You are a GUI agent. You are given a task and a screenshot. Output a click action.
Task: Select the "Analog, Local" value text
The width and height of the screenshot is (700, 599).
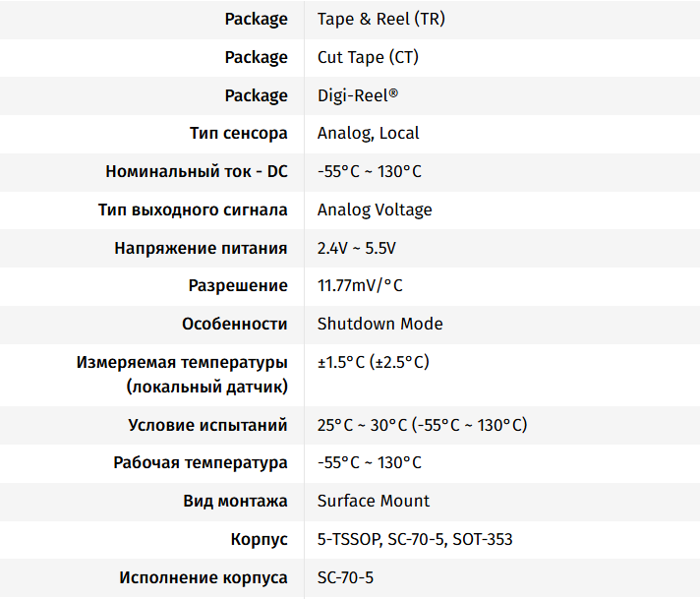368,133
